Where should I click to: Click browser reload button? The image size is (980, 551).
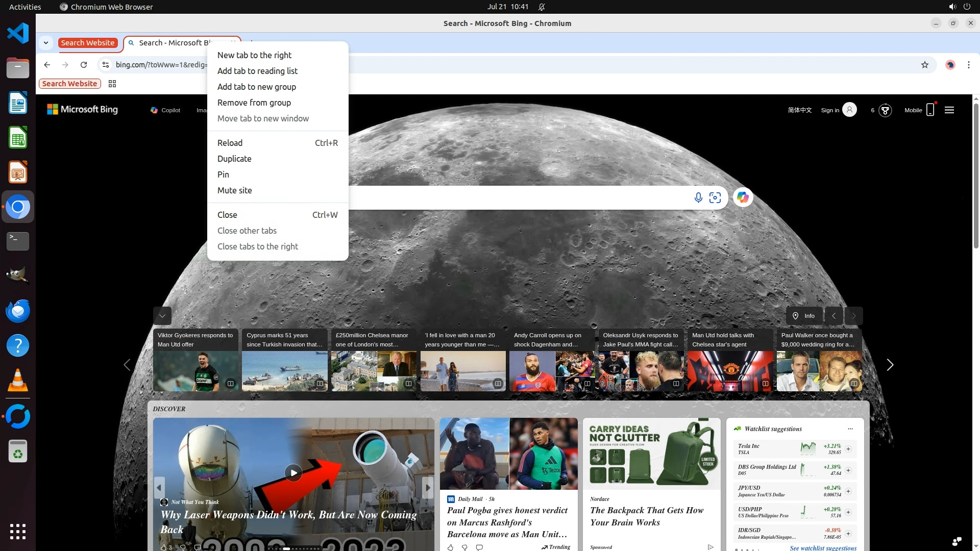pos(84,65)
